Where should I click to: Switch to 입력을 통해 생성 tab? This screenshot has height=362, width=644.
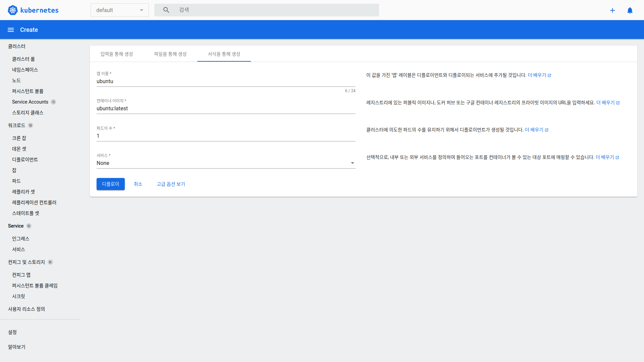(x=117, y=54)
